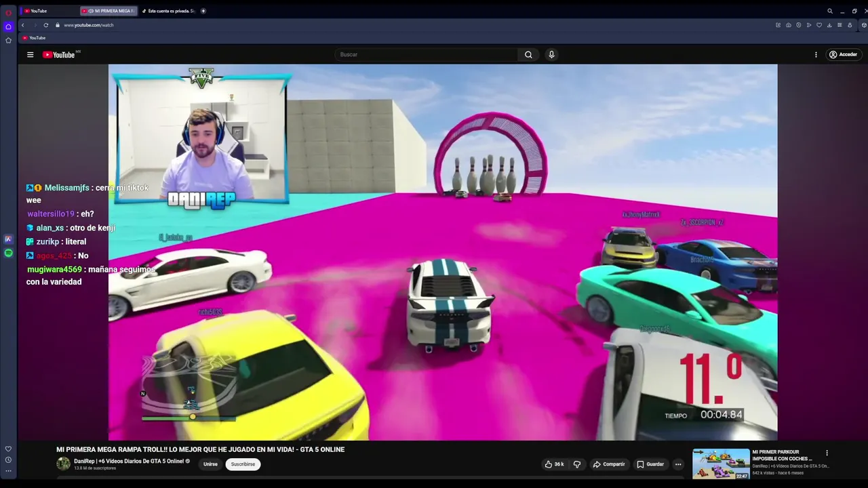The width and height of the screenshot is (868, 488).
Task: Like the video with thumbs up
Action: coord(554,464)
